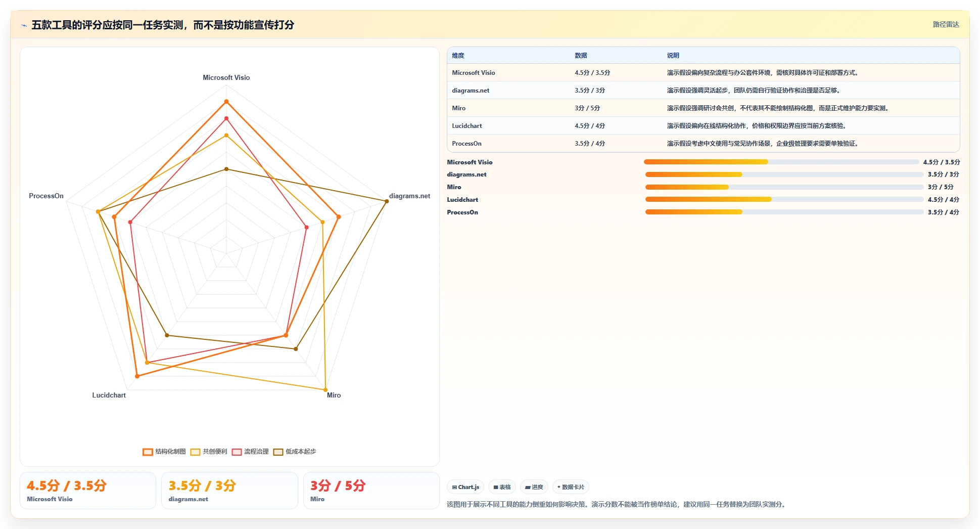Click the diagrams.net description about 灵活起步
Image resolution: width=980 pixels, height=529 pixels.
[x=754, y=91]
